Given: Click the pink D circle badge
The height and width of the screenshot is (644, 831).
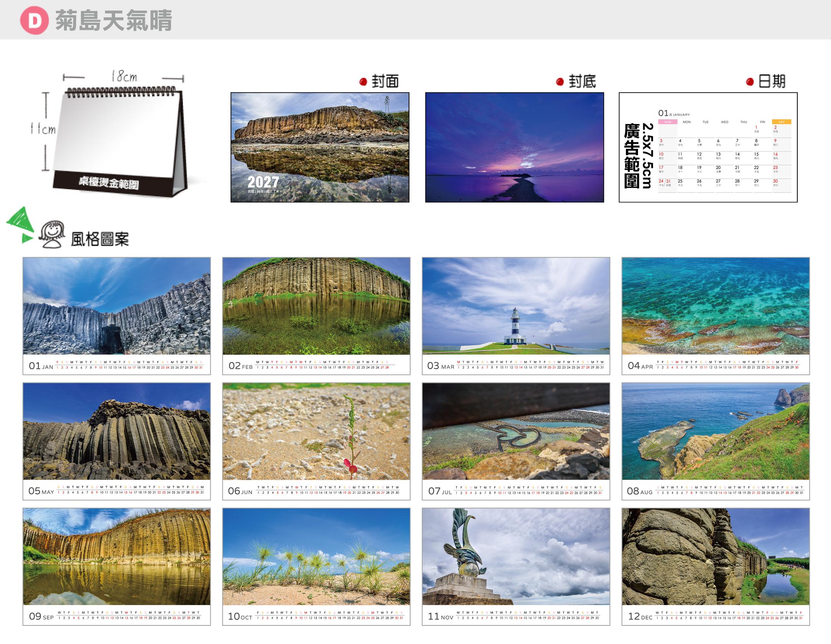Looking at the screenshot, I should coord(34,20).
